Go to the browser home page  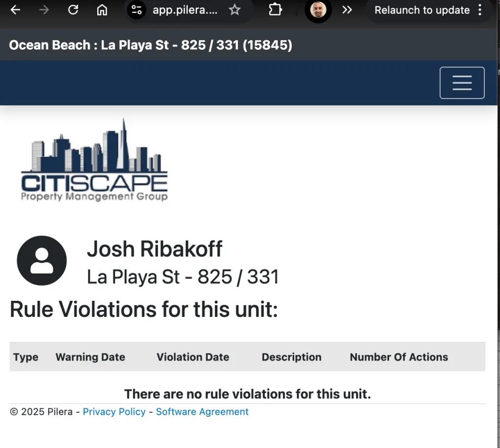102,10
